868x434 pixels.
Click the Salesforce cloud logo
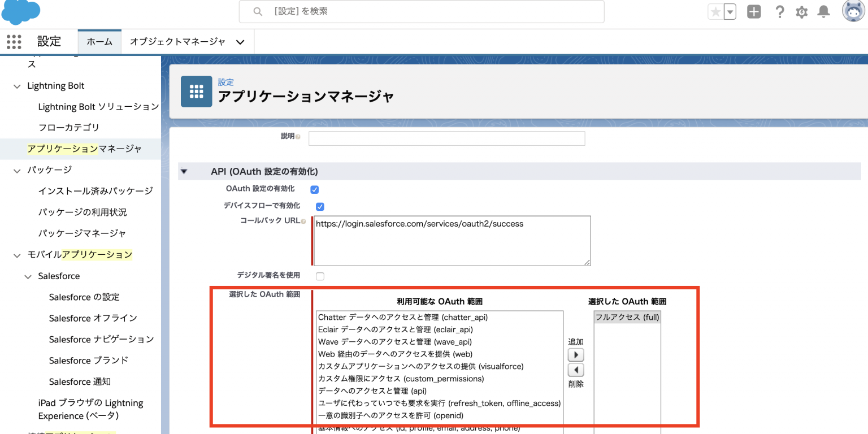pos(20,11)
